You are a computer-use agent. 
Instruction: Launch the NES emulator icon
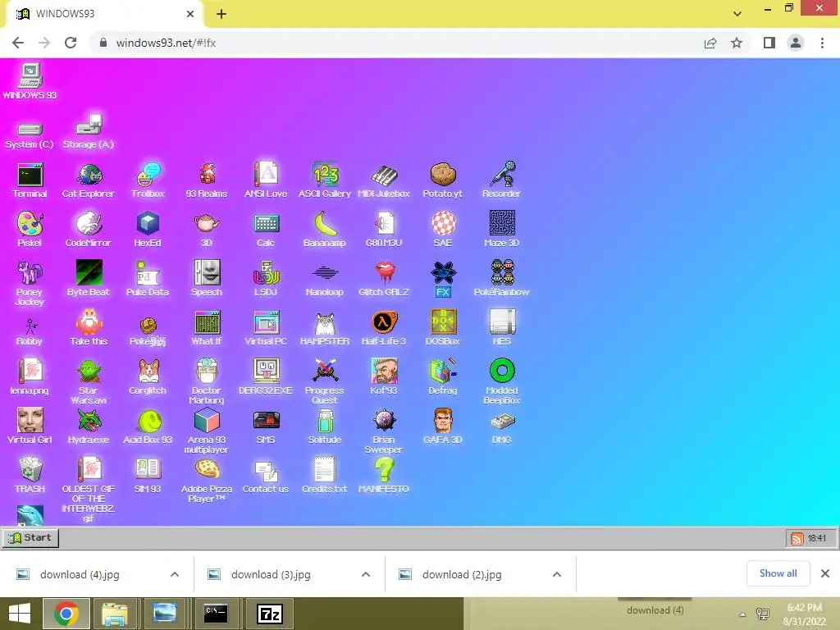click(x=502, y=328)
